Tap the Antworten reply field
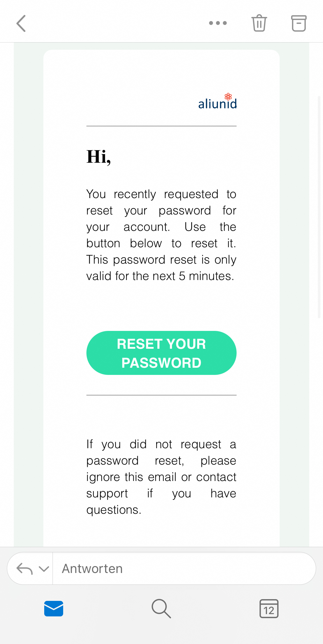Screen dimensions: 323x644 click(184, 568)
